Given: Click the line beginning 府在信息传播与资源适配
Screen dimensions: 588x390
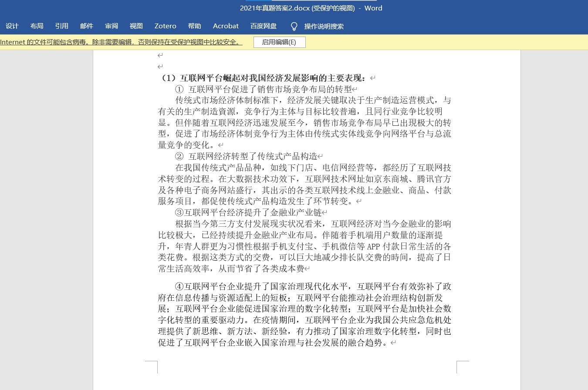Looking at the screenshot, I should tap(301, 298).
